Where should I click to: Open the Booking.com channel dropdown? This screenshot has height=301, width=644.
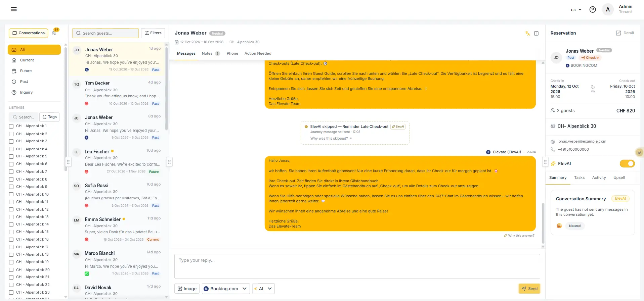226,289
